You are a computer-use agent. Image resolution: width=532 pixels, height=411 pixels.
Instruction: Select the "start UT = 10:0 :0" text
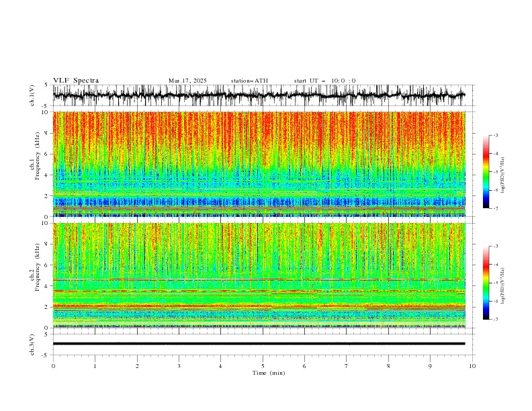[324, 81]
